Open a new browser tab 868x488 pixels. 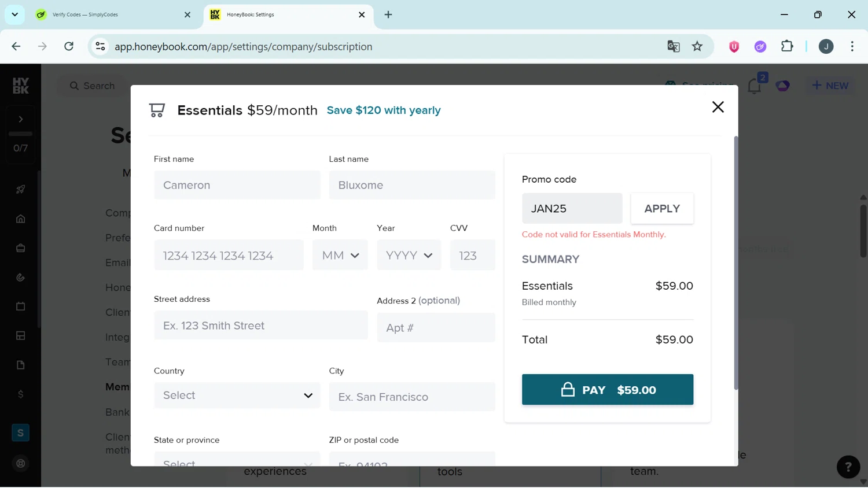388,14
